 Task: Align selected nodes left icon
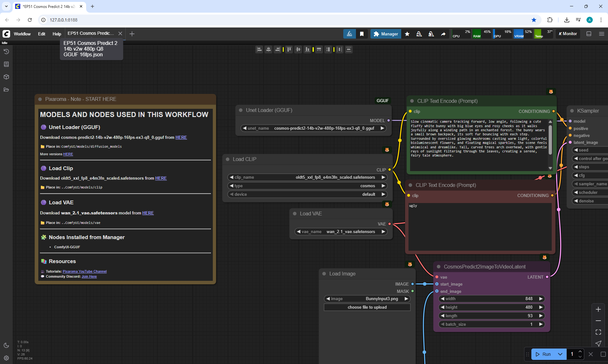259,49
